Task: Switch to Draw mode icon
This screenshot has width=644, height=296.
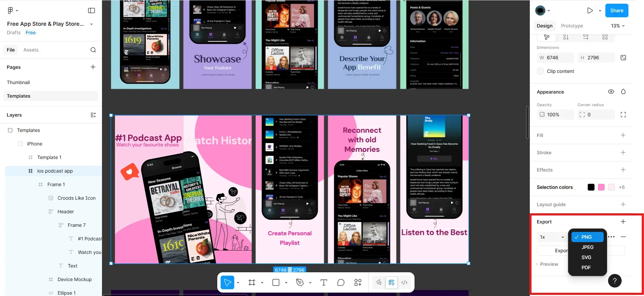Action: pos(379,282)
